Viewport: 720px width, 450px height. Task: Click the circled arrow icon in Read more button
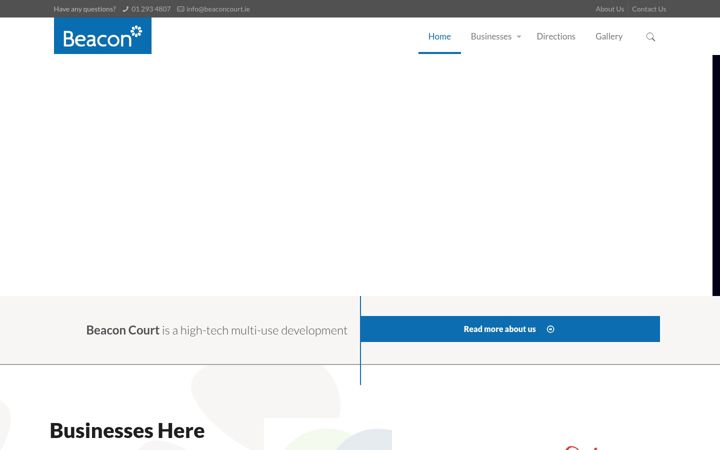pos(550,329)
